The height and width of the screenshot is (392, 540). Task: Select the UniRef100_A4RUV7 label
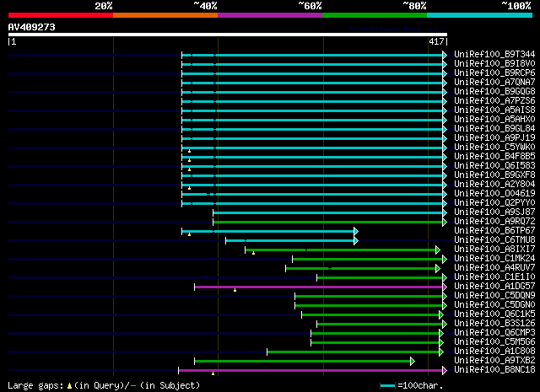[x=494, y=268]
